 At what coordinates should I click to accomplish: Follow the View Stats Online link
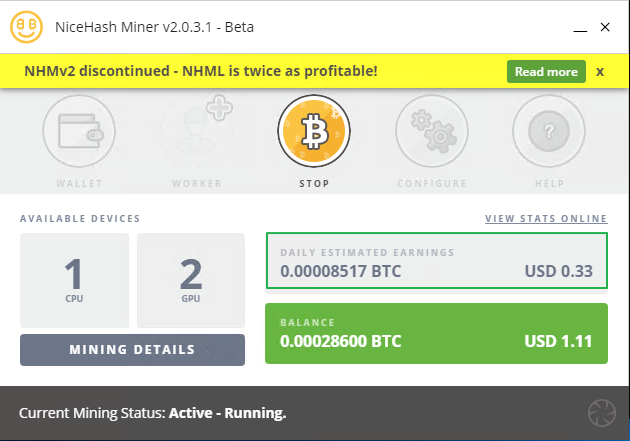click(546, 218)
